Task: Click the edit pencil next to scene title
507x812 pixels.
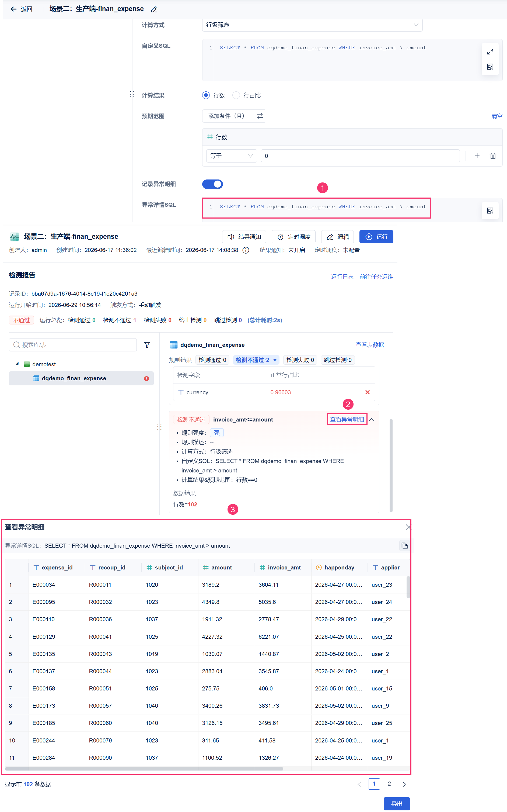Action: pos(154,9)
